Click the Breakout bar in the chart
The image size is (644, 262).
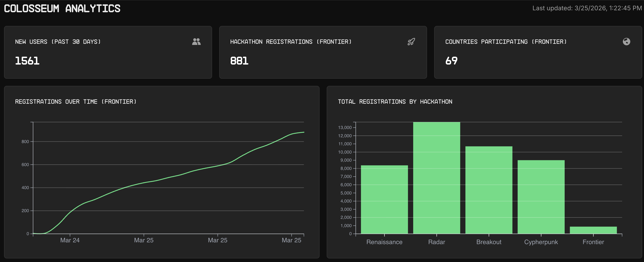pos(489,190)
